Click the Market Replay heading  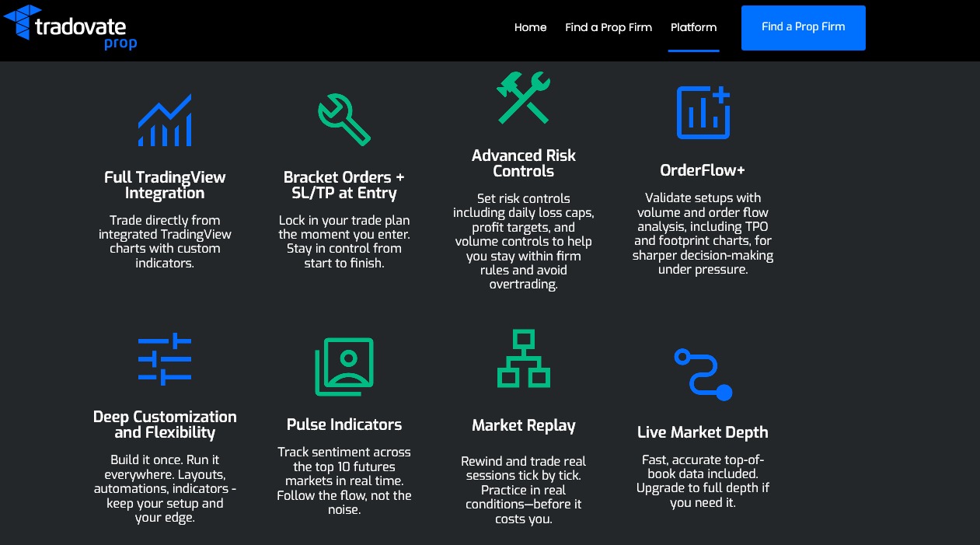[x=523, y=425]
